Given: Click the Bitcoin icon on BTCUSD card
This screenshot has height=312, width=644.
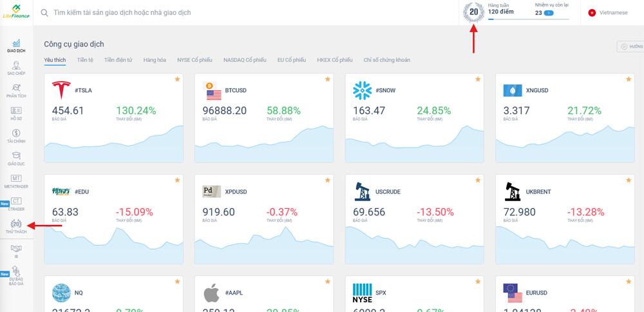Looking at the screenshot, I should click(x=209, y=86).
